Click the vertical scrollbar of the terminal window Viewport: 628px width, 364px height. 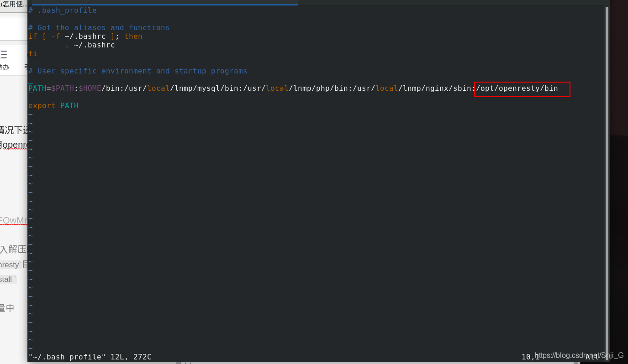607,183
